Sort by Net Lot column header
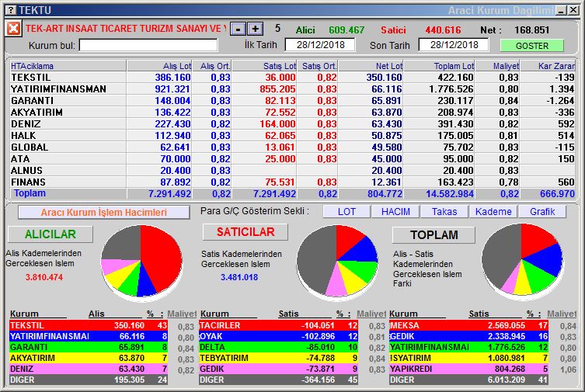 click(371, 66)
